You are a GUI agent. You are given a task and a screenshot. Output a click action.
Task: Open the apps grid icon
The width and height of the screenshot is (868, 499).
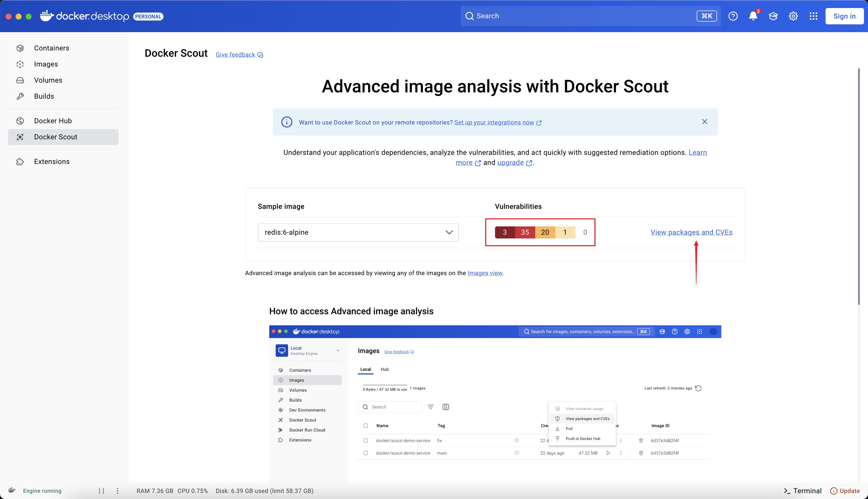click(813, 16)
